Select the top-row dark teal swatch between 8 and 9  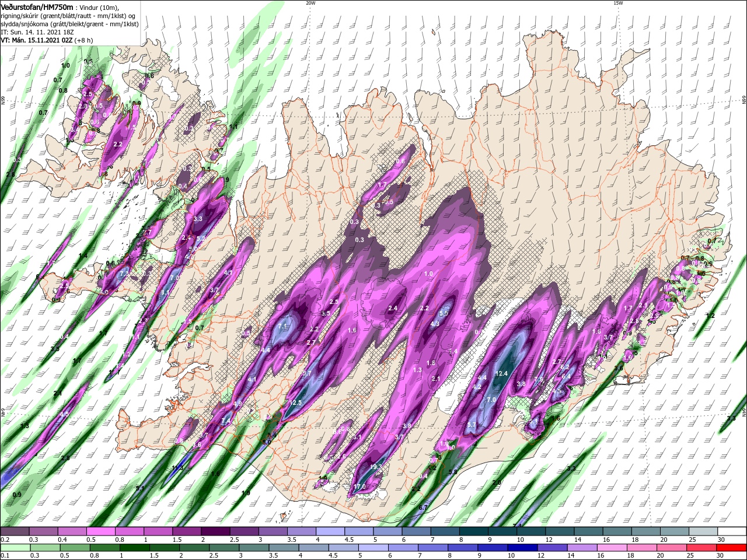[x=474, y=531]
